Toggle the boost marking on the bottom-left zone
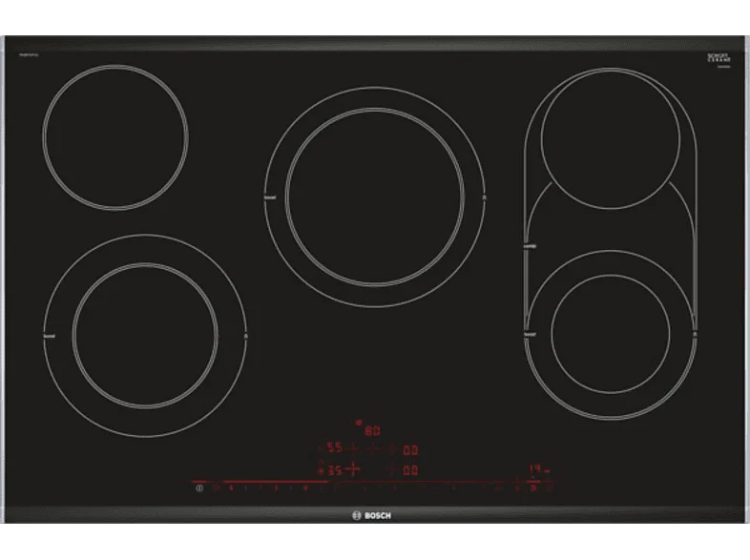This screenshot has height=560, width=750. [50, 336]
